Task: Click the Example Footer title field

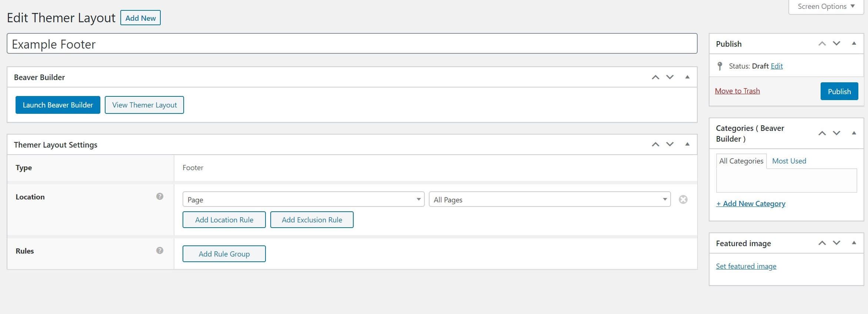Action: (352, 44)
